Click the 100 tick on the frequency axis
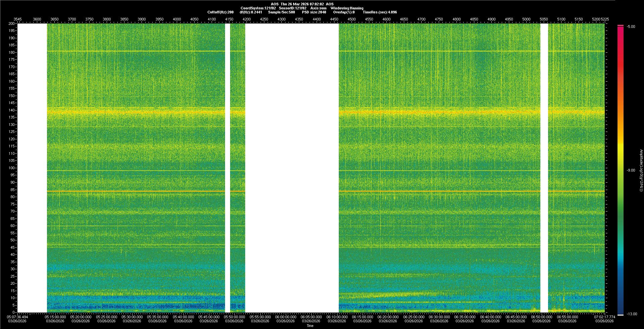Screen dimensions: 644x329 11,168
